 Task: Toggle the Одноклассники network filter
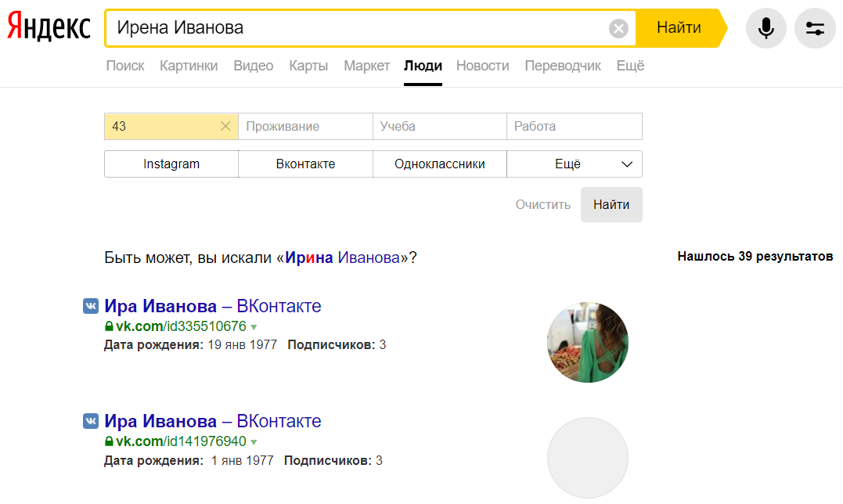pos(440,164)
